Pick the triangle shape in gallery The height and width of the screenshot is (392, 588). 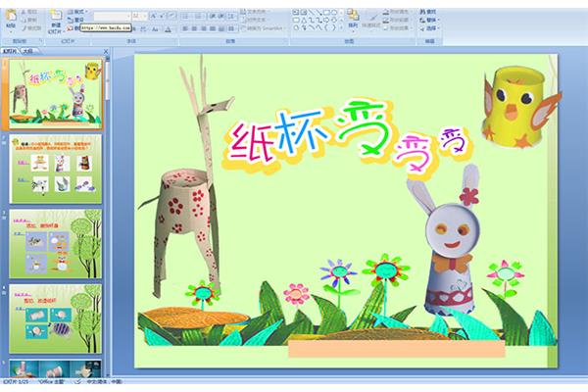click(304, 20)
